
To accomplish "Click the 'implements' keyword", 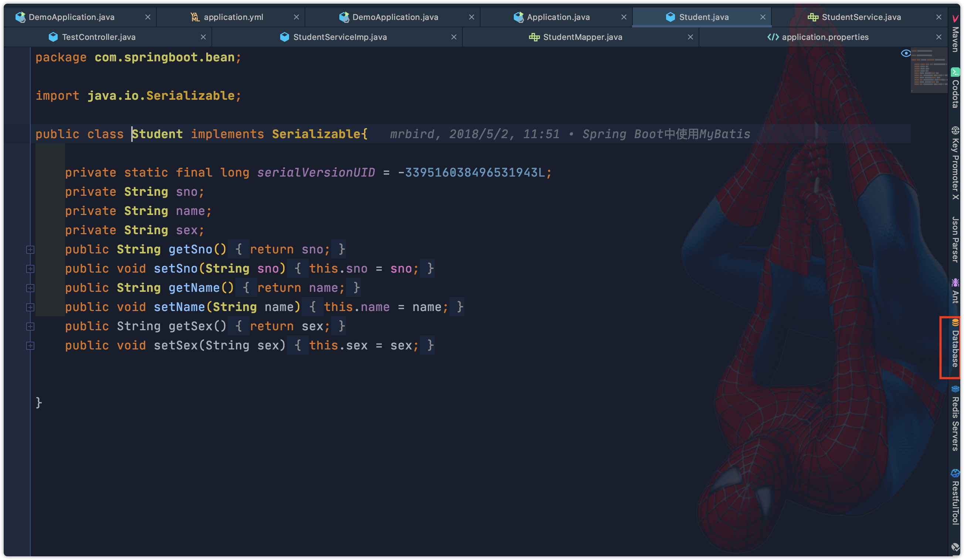I will [227, 134].
